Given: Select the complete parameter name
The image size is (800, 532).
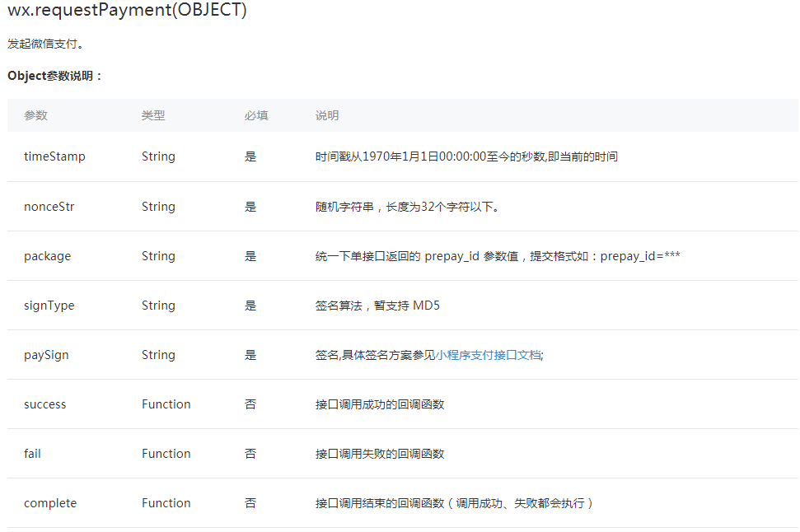Looking at the screenshot, I should pos(50,503).
